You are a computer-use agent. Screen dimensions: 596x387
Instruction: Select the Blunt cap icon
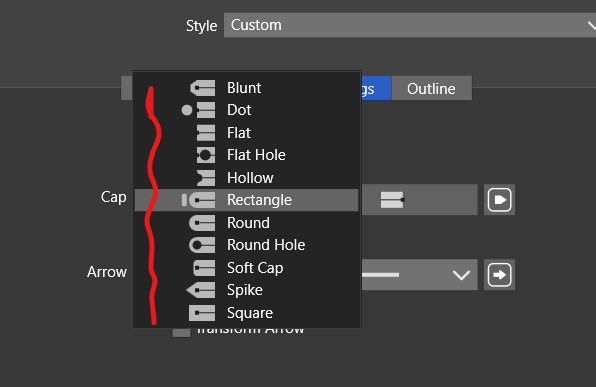click(x=203, y=88)
